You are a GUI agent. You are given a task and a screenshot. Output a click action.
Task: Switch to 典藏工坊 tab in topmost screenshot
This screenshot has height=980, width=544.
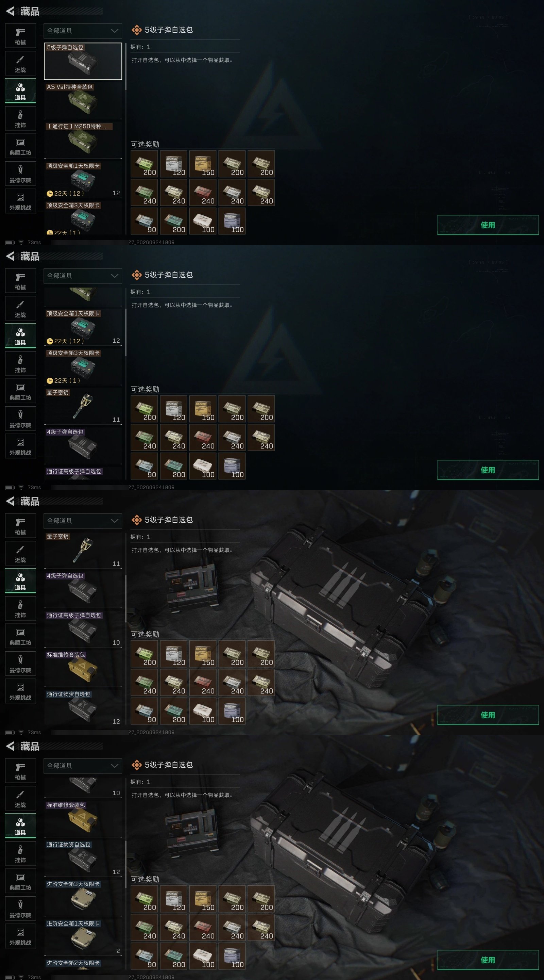pos(20,146)
